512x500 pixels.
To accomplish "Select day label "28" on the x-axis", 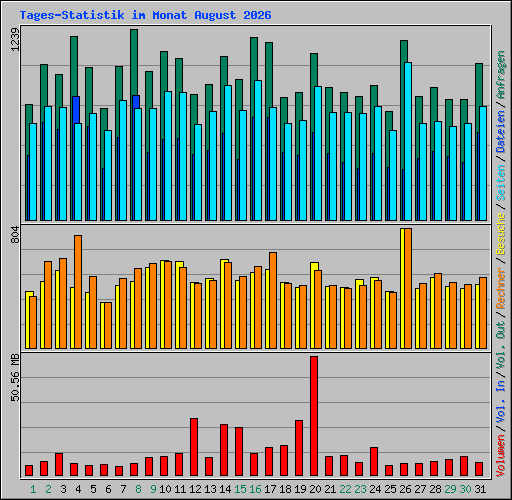I will (x=435, y=489).
